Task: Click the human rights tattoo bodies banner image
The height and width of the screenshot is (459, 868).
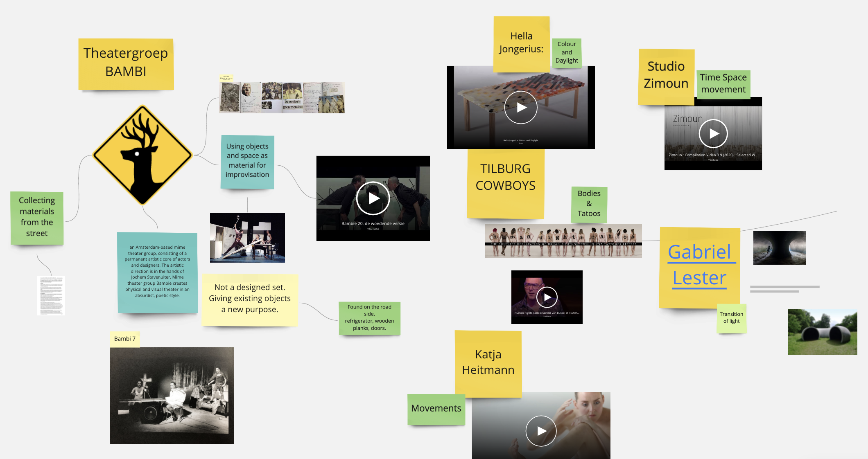Action: pos(563,241)
